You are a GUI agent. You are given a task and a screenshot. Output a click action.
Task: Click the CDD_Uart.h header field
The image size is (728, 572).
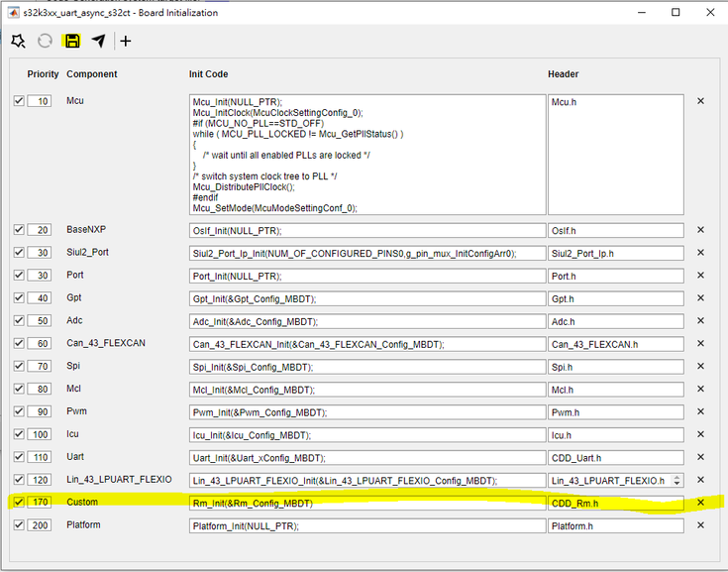616,458
